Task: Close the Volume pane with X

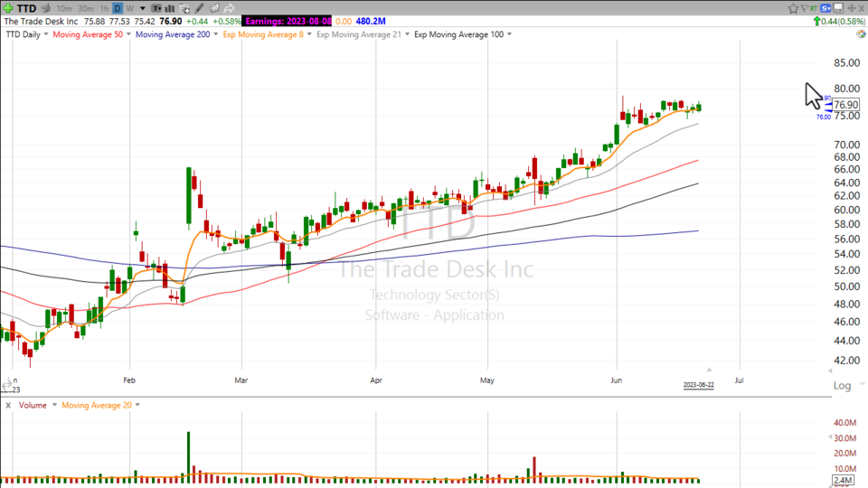Action: point(8,406)
